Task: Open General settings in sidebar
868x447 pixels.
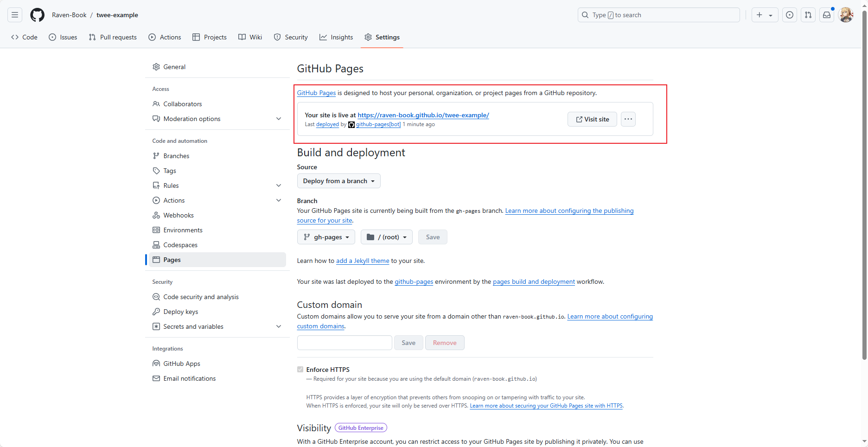Action: tap(217, 67)
